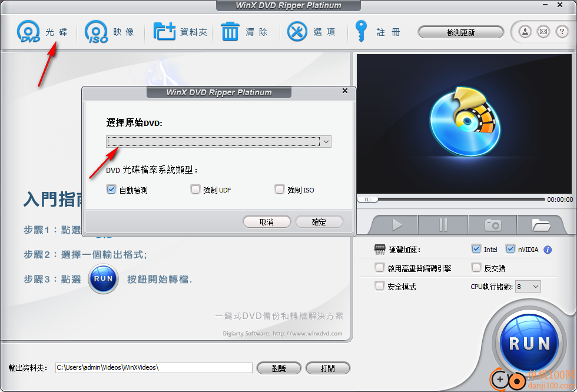
Task: Click the hardware acceleration chip icon
Action: [380, 250]
